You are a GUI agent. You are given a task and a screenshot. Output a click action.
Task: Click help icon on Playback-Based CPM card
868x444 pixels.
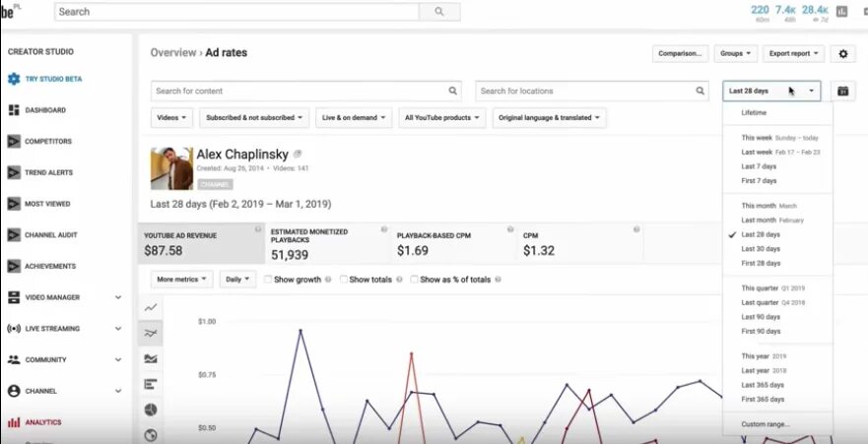pyautogui.click(x=510, y=229)
